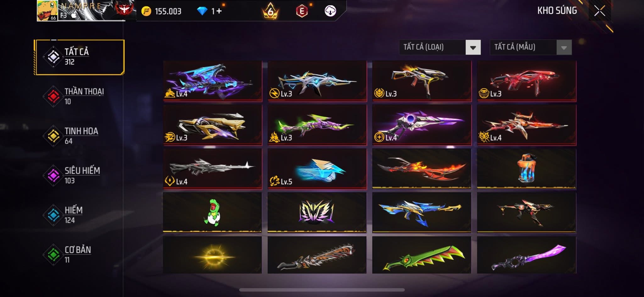Open the player avatar profile picture
Screen dimensions: 644x297
tap(47, 11)
